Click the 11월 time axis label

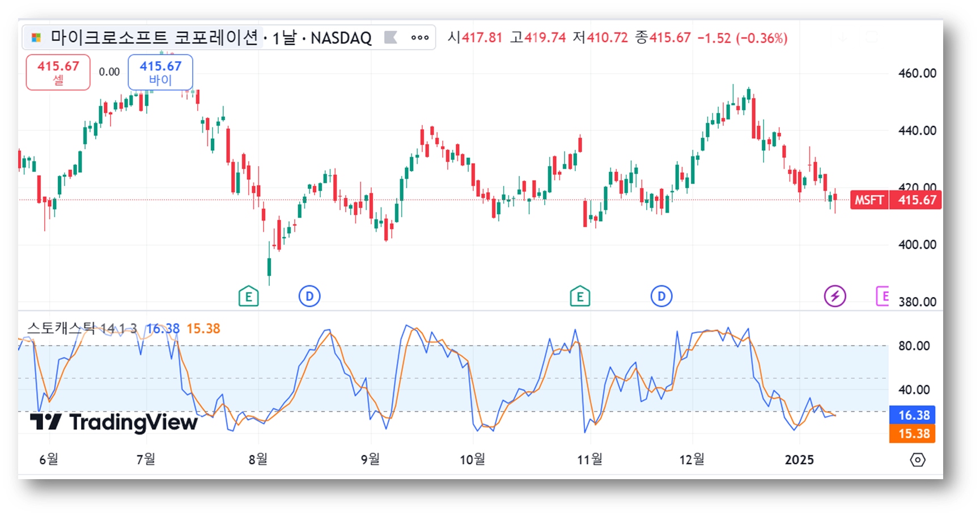click(x=590, y=459)
